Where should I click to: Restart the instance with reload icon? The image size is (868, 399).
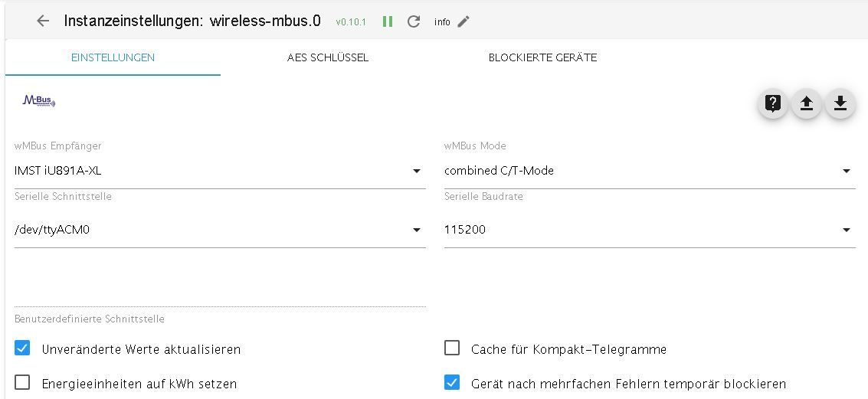click(414, 21)
